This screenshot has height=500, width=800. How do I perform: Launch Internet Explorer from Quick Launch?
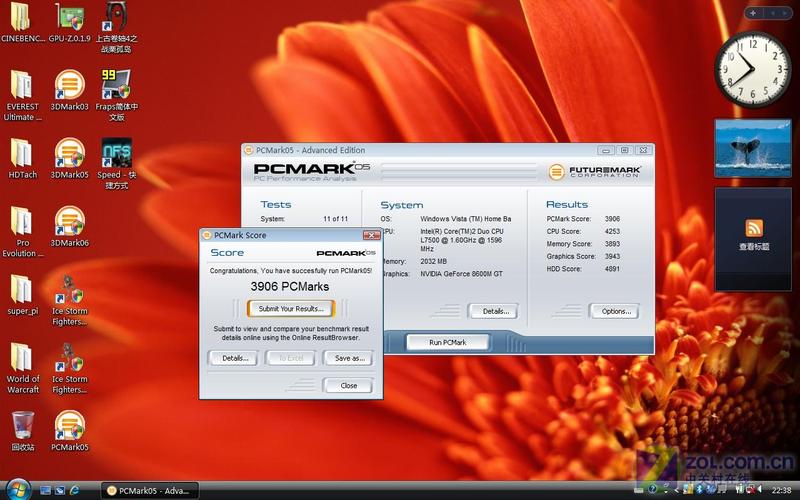[x=74, y=491]
